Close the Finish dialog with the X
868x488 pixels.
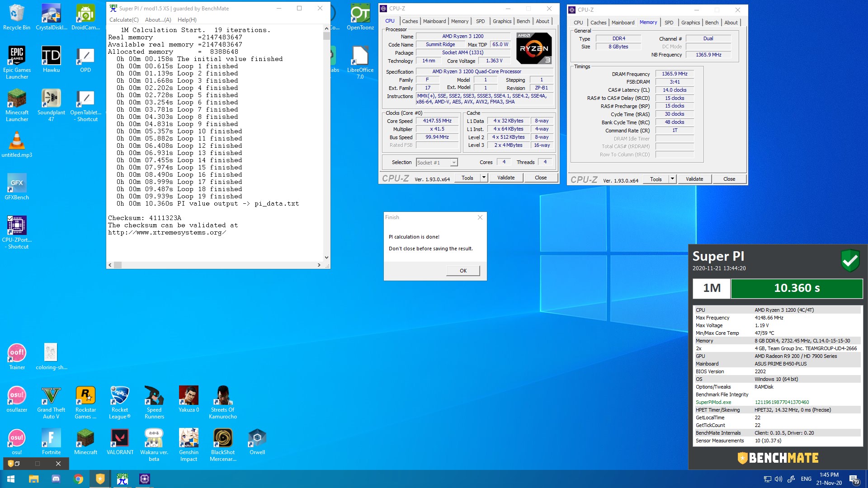(x=480, y=217)
